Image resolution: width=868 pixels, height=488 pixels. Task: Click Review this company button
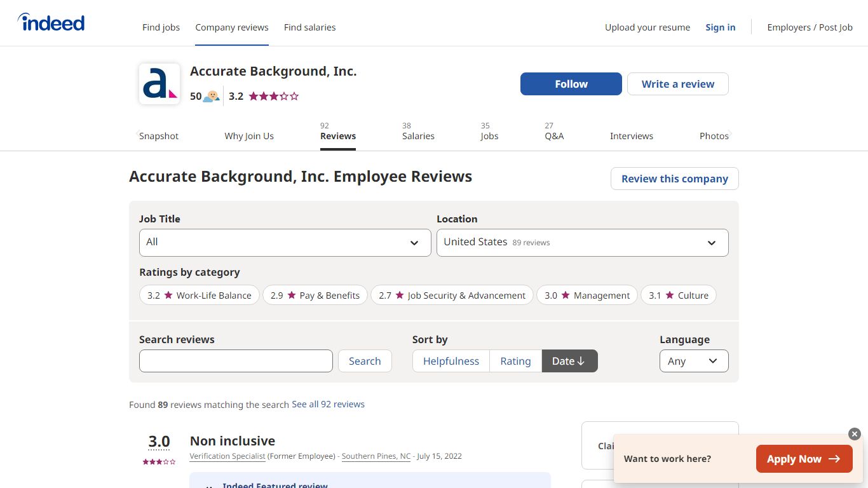[x=675, y=179]
